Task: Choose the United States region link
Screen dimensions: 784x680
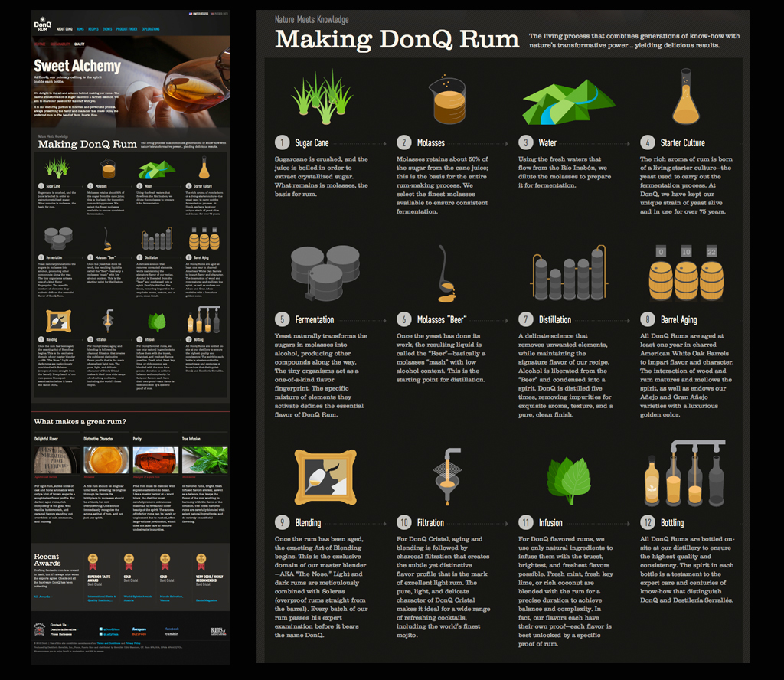Action: [x=199, y=14]
